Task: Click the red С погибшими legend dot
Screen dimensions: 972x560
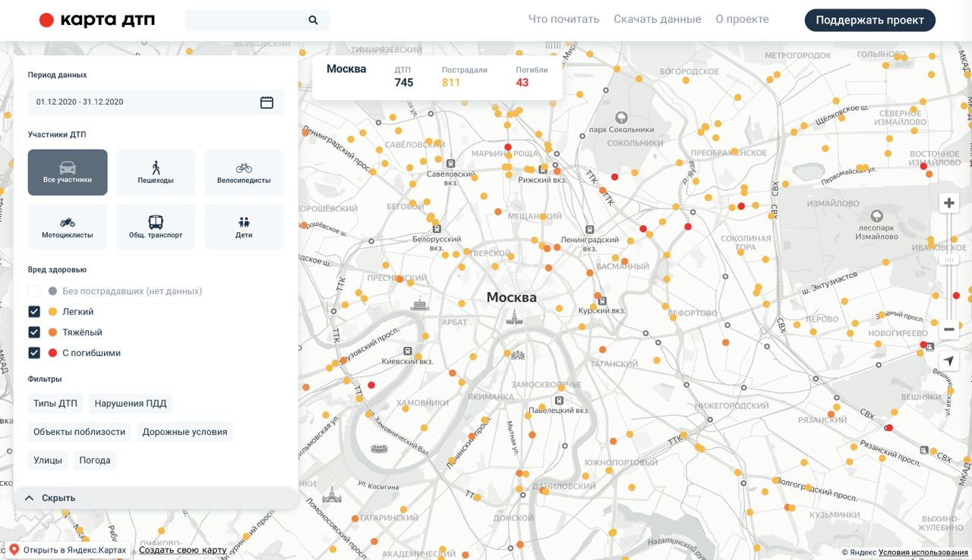Action: tap(52, 353)
